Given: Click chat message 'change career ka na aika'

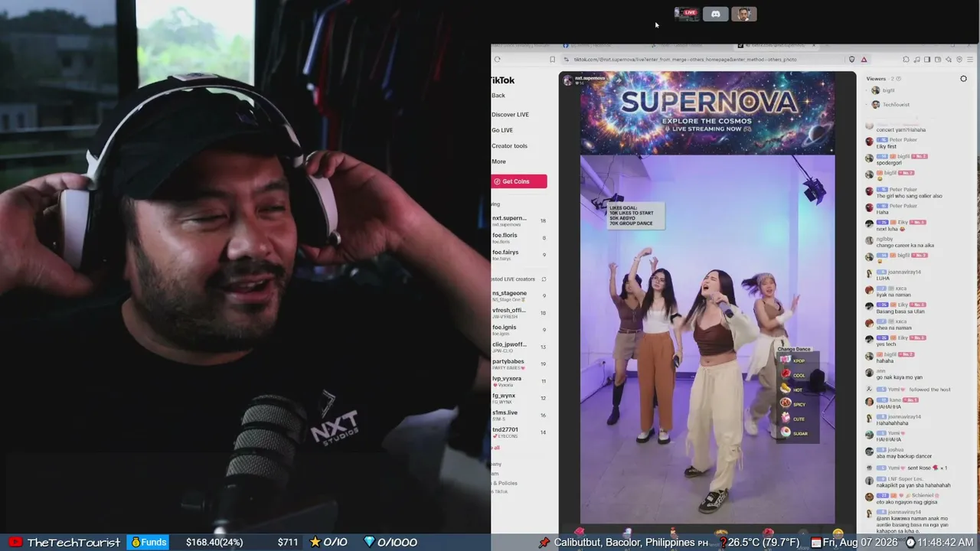Looking at the screenshot, I should (905, 246).
